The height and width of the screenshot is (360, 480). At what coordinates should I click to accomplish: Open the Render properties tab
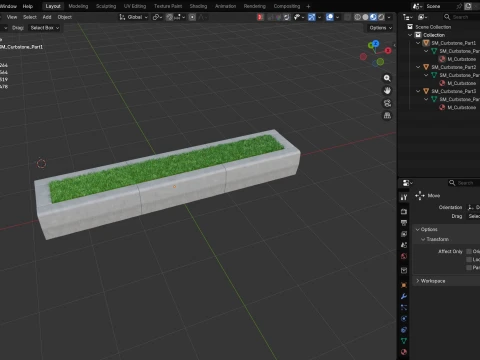(404, 212)
